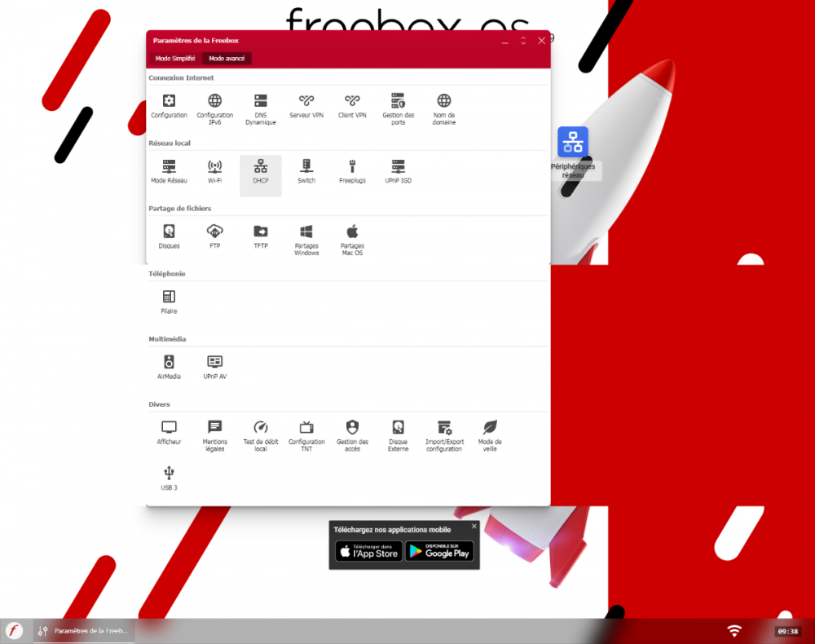Viewport: 815px width, 644px height.
Task: Select the Mode avancé tab
Action: coord(227,58)
